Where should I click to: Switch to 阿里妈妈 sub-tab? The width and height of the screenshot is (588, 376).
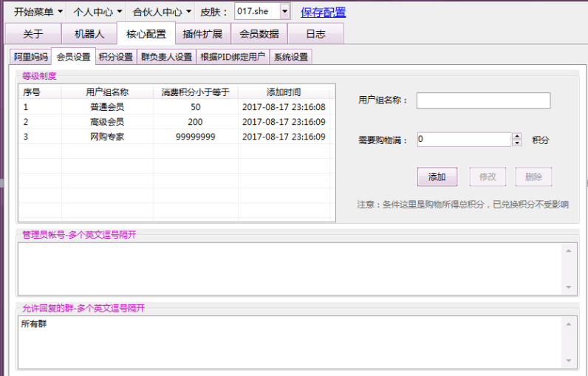point(30,57)
